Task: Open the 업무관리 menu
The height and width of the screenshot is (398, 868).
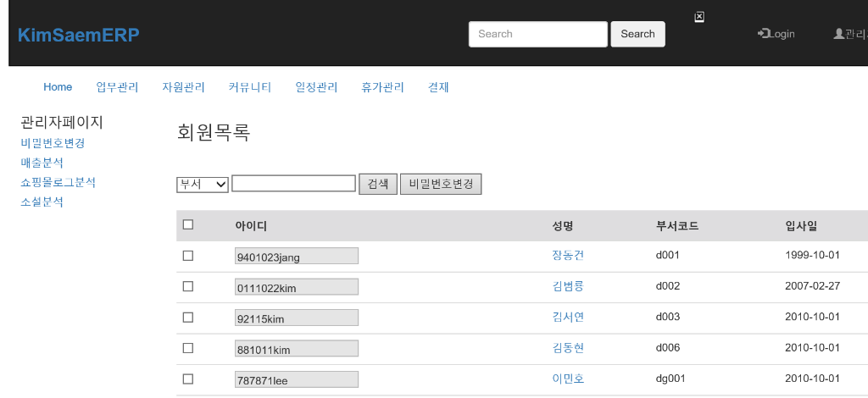Action: 117,86
